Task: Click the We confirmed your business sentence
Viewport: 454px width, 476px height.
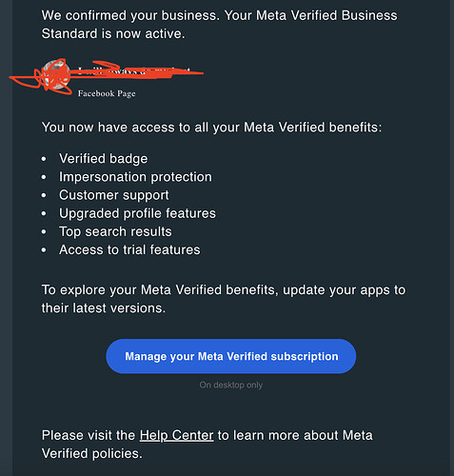Action: coord(219,24)
